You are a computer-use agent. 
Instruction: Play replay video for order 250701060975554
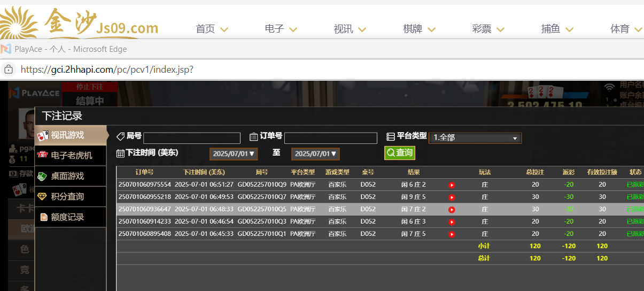pyautogui.click(x=452, y=185)
